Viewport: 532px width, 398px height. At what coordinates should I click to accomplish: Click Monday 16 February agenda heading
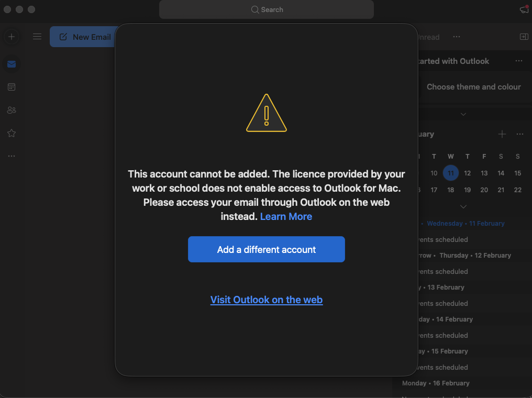(x=436, y=383)
